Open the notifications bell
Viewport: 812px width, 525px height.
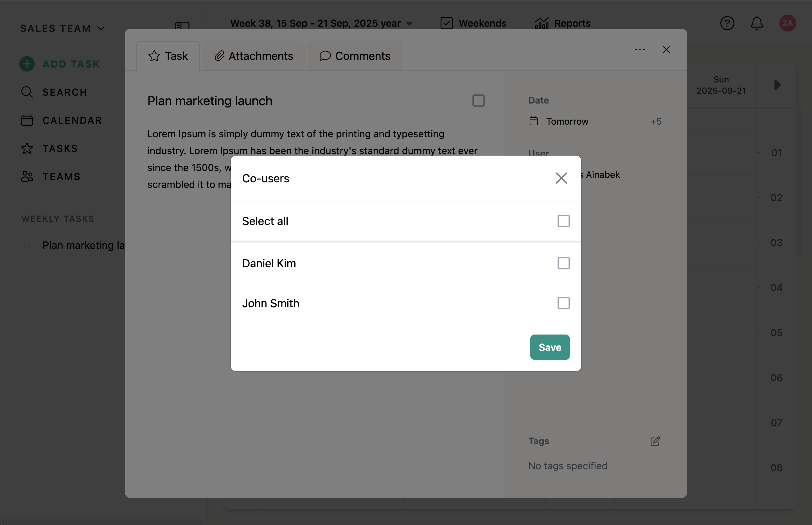[x=757, y=23]
